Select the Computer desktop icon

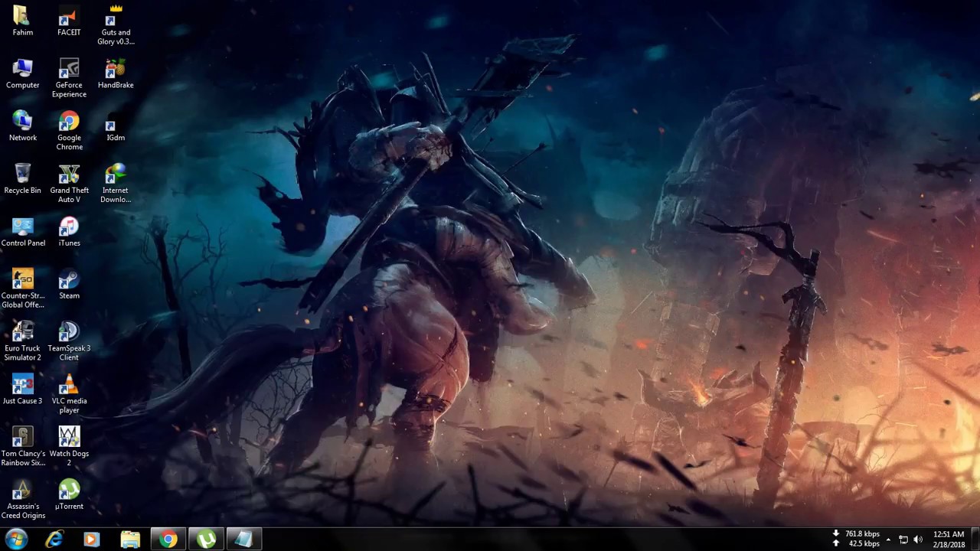(22, 73)
